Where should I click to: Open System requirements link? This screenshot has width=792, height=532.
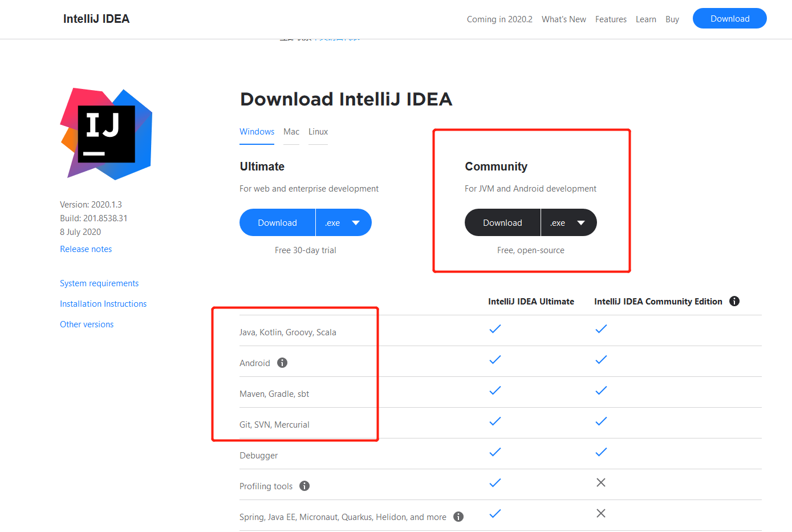point(99,283)
